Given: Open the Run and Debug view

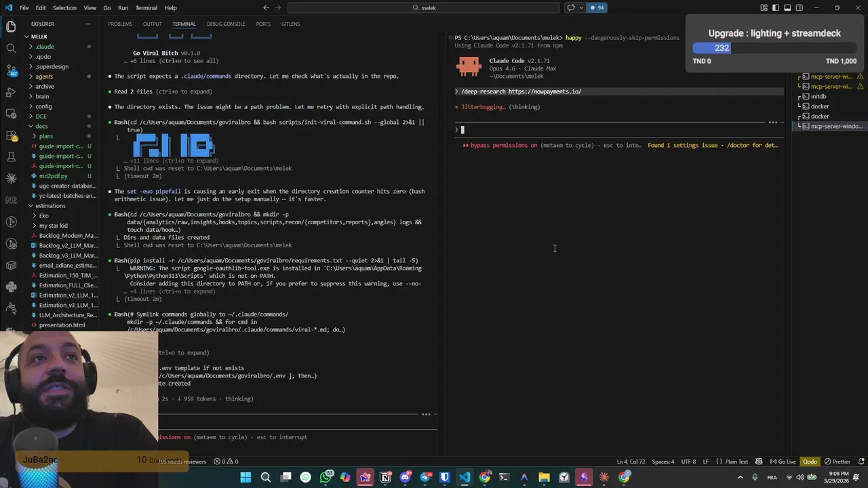Looking at the screenshot, I should tap(11, 91).
